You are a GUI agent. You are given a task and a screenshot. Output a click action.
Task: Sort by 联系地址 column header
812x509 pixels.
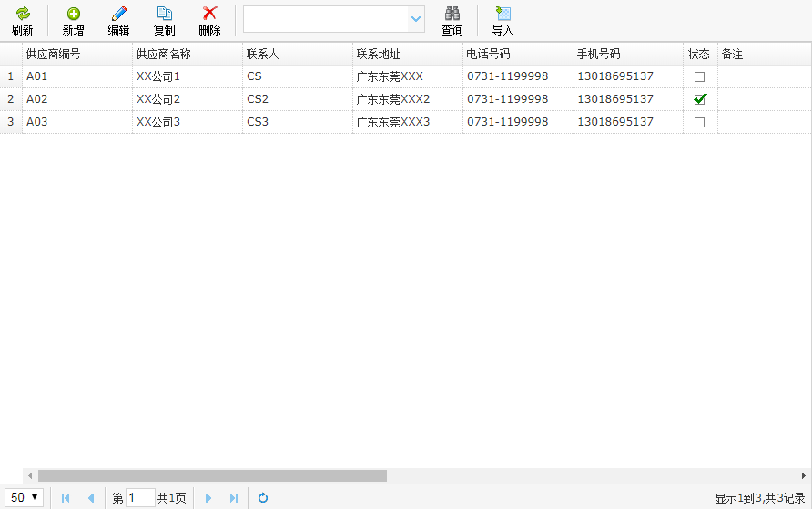coord(408,54)
